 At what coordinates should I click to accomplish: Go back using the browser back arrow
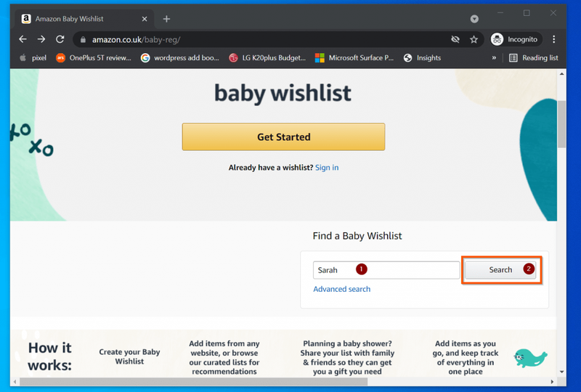coord(23,39)
